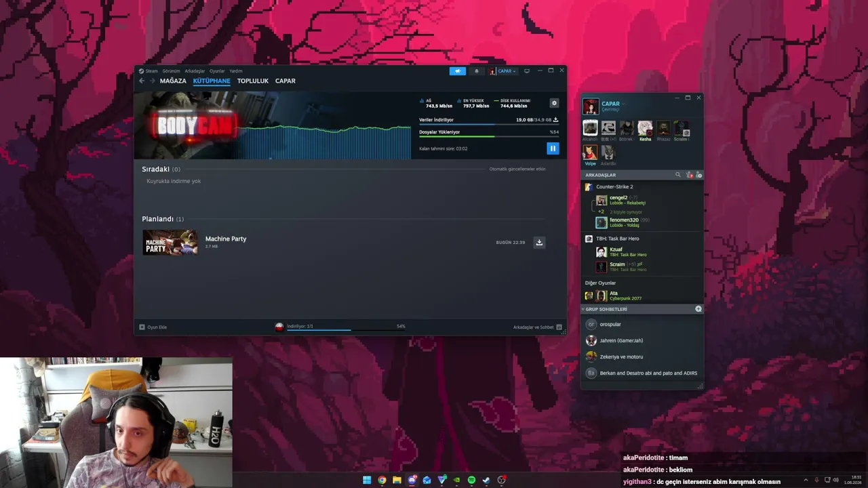Open the blue announcements megaphone button
This screenshot has height=488, width=868.
click(458, 71)
